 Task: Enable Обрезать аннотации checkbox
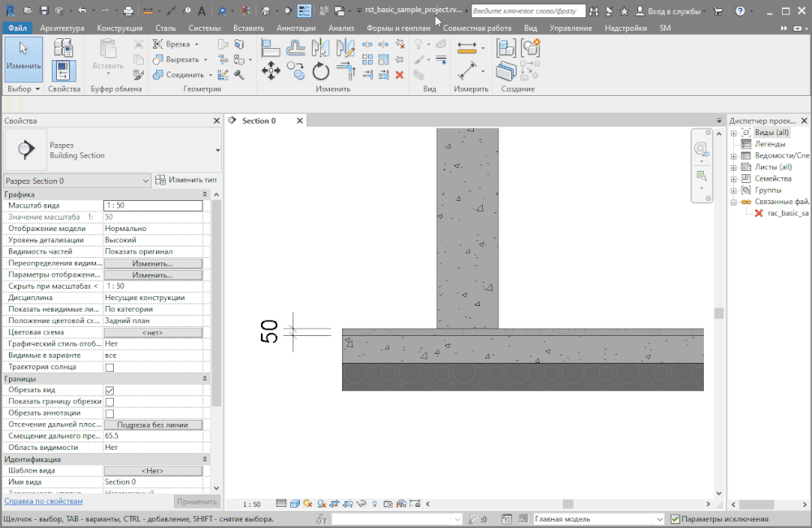point(110,413)
